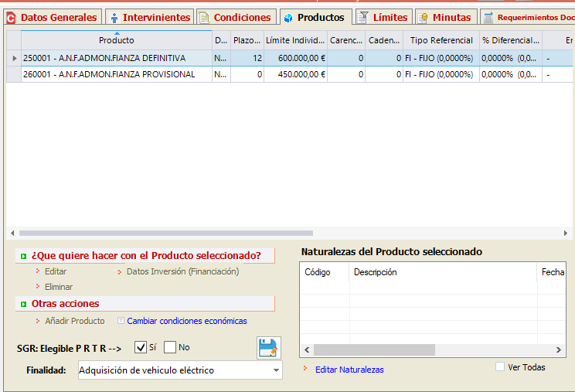Click Añadir Producto
The image size is (575, 392).
[x=75, y=321]
